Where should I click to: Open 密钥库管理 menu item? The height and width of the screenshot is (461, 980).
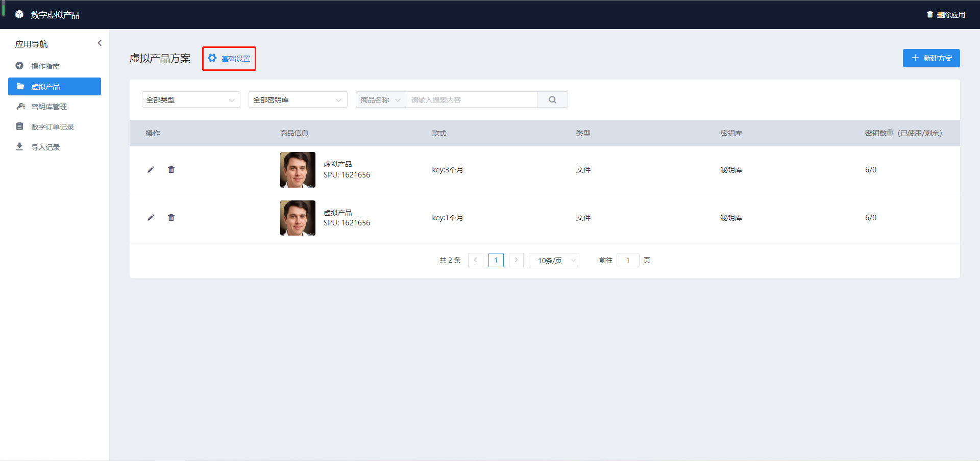click(55, 107)
